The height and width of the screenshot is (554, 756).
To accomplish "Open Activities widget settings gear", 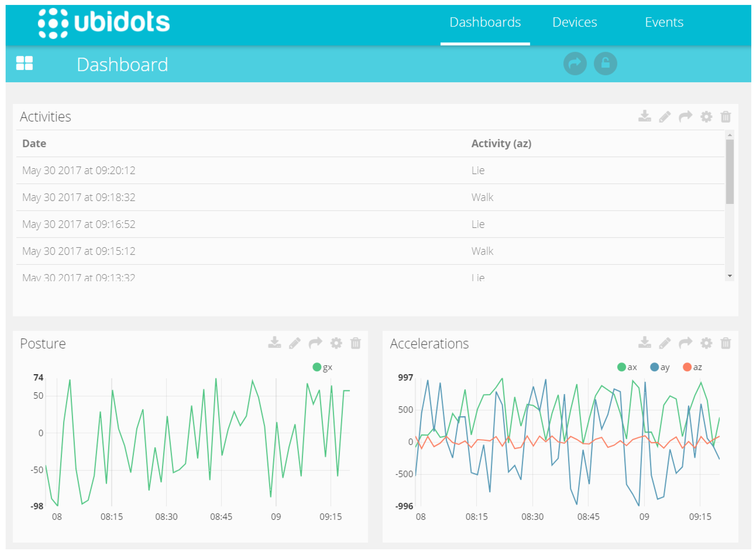I will coord(706,117).
